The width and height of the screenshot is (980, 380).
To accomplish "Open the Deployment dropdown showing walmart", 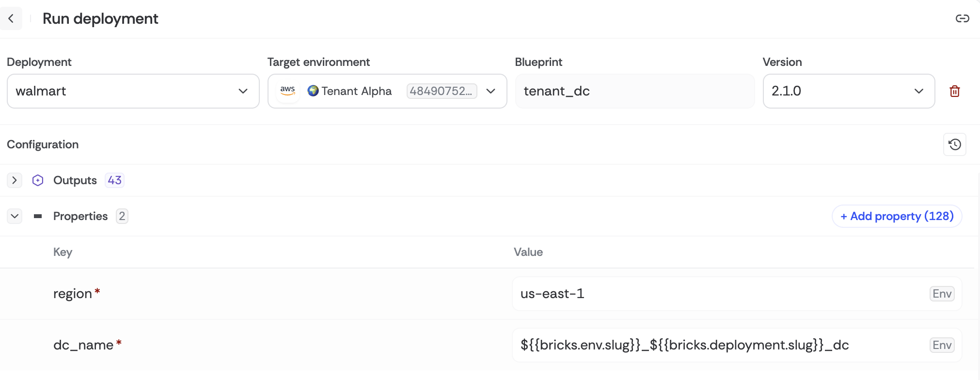I will click(133, 91).
